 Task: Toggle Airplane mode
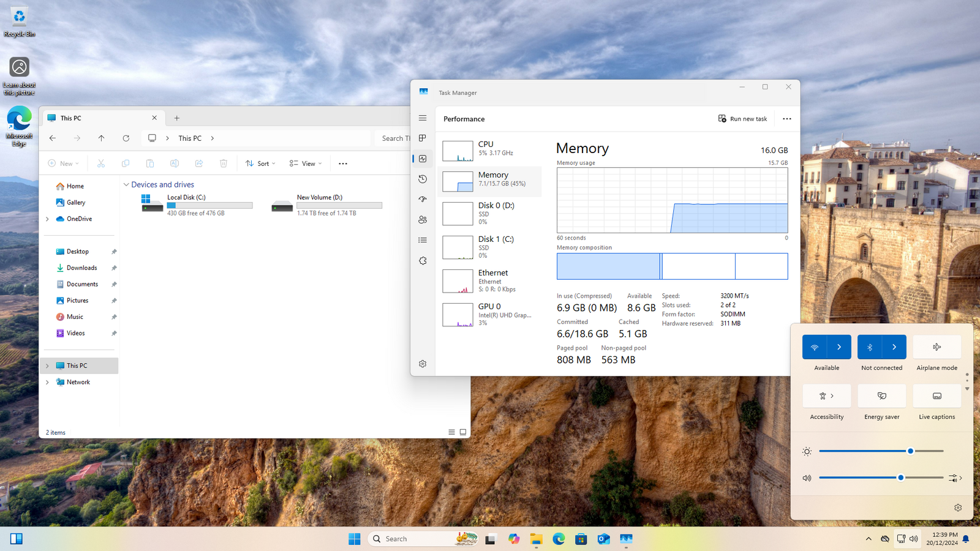937,347
